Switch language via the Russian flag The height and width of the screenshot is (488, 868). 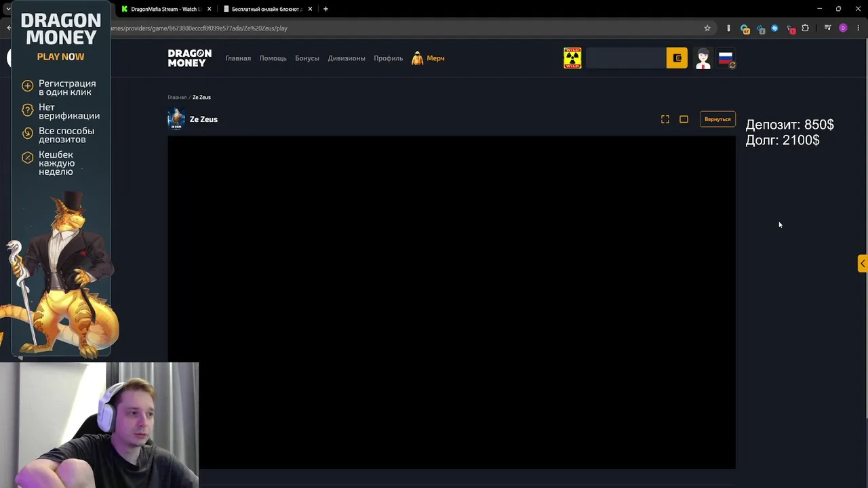pos(726,58)
